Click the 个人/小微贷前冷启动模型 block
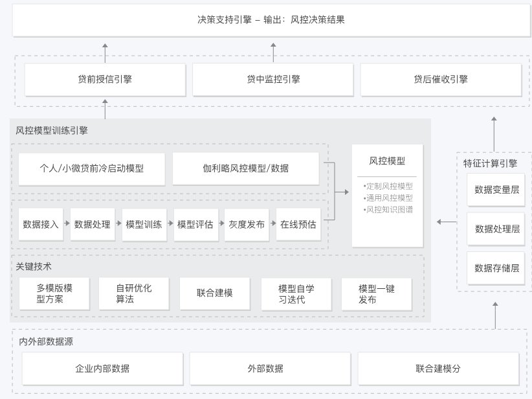This screenshot has height=399, width=532. coord(94,168)
